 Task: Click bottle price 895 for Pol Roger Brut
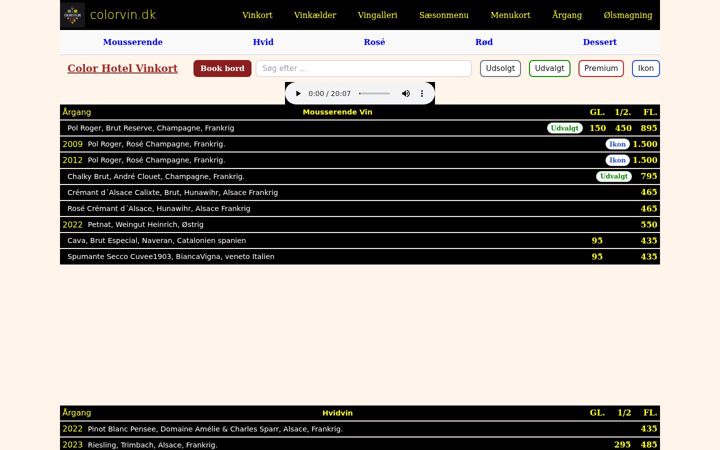coord(649,128)
